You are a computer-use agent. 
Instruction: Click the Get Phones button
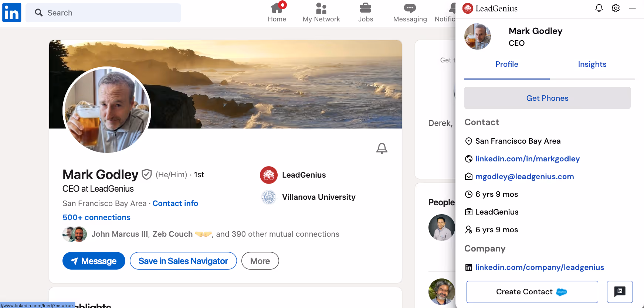coord(547,98)
